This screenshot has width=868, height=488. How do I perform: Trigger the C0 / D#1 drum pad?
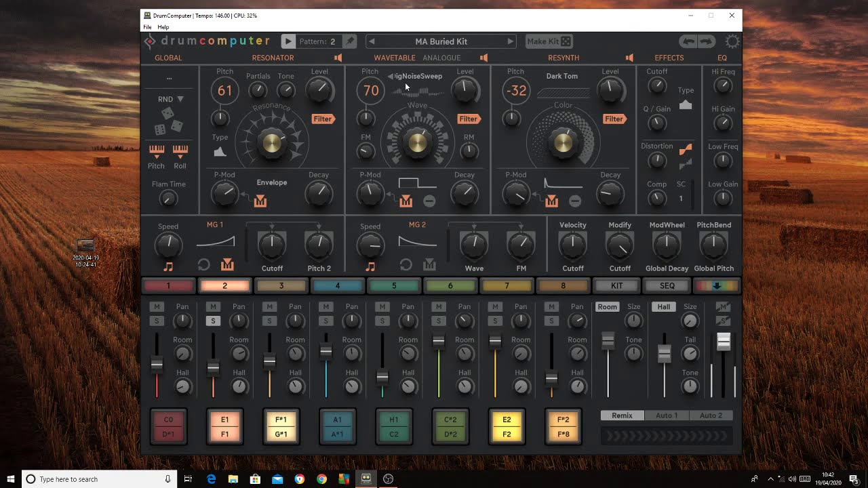tap(168, 426)
